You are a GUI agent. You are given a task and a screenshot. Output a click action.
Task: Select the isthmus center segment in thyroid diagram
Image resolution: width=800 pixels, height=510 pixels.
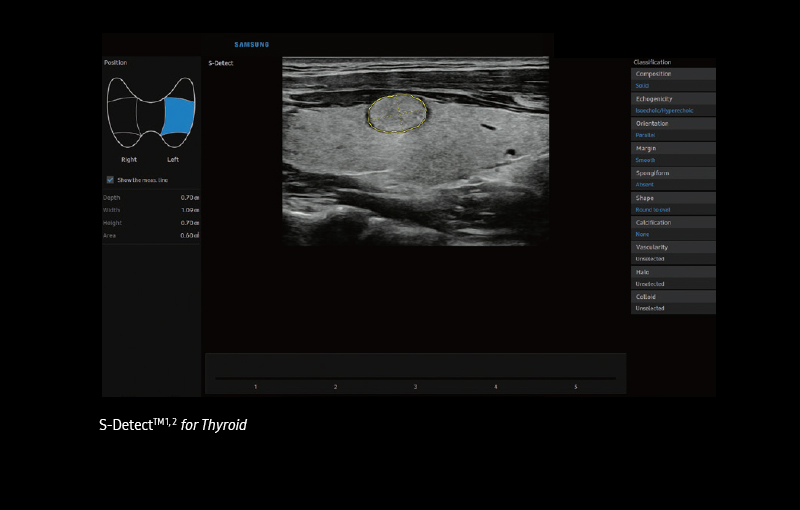coord(151,116)
